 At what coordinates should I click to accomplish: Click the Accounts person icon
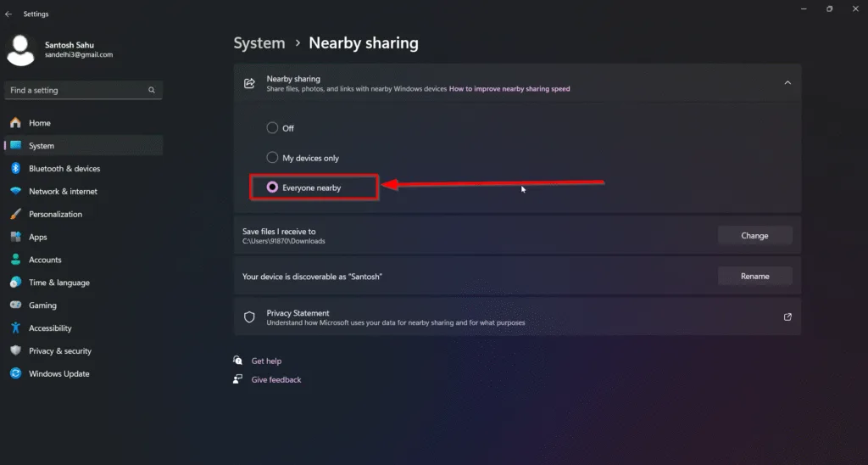[15, 260]
